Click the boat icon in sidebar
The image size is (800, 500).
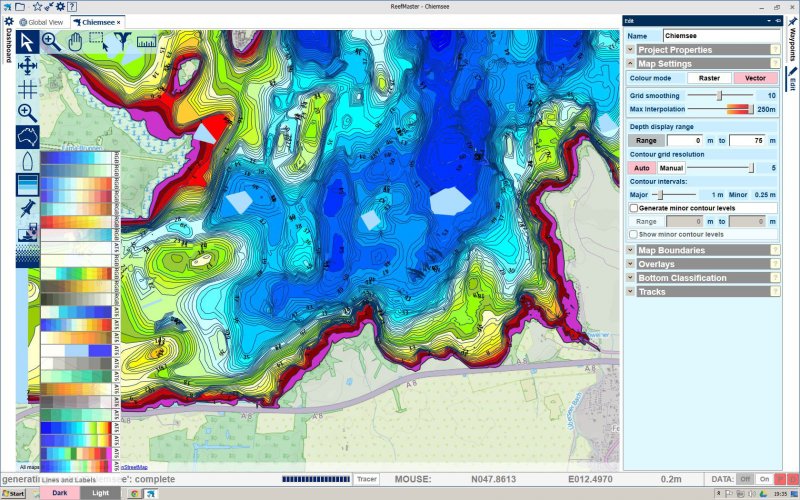click(x=27, y=161)
